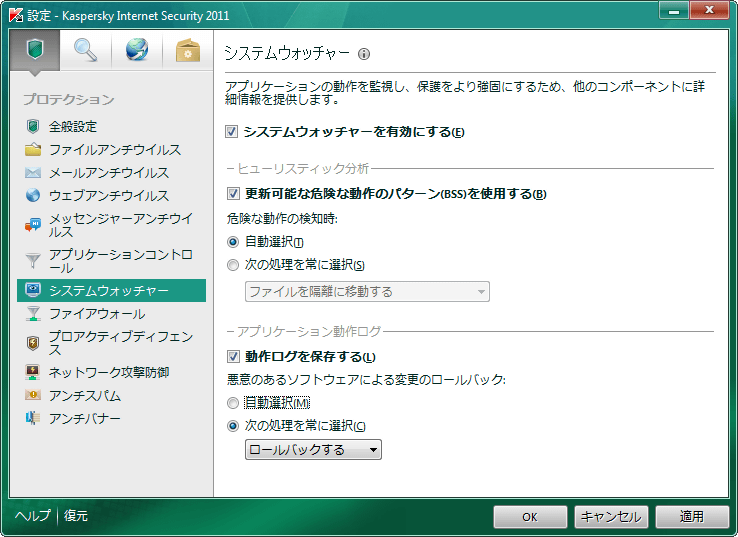Select 次の処理を常に選択(C) radio button
738x537 pixels.
233,426
